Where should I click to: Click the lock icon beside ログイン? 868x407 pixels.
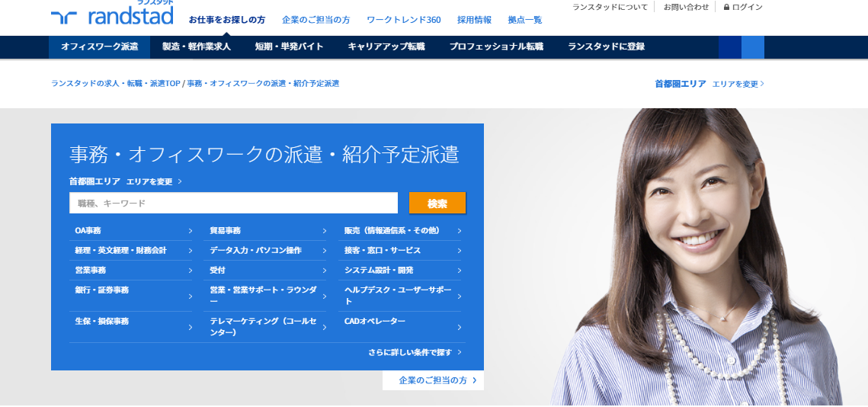[x=726, y=7]
